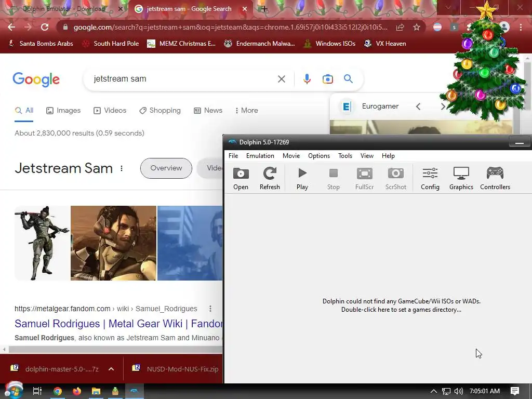Click the horizontal page scrollbar
The width and height of the screenshot is (532, 399).
[115, 349]
